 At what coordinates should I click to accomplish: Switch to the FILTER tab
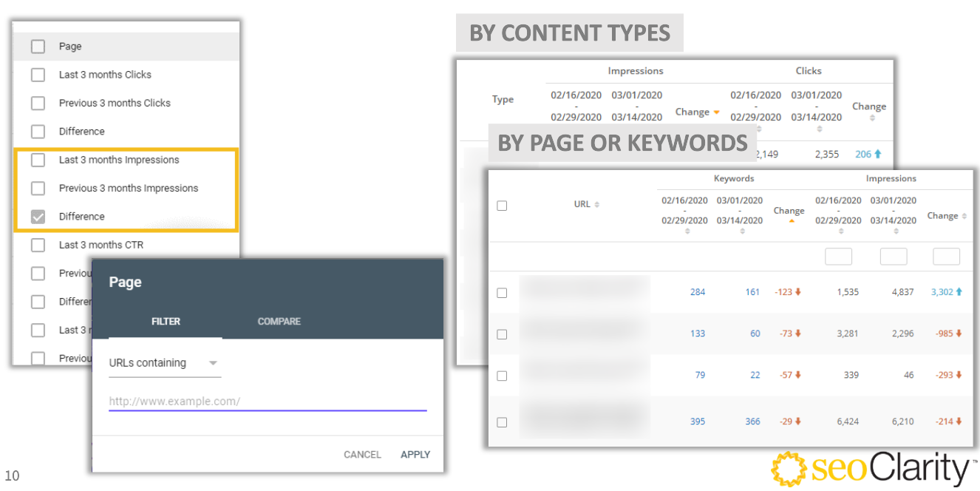point(166,322)
